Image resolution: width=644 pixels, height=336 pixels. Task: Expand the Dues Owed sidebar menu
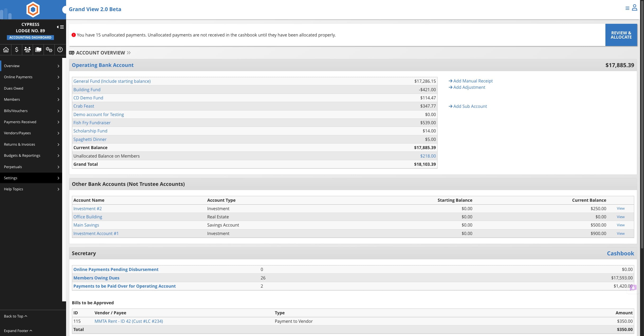point(31,88)
